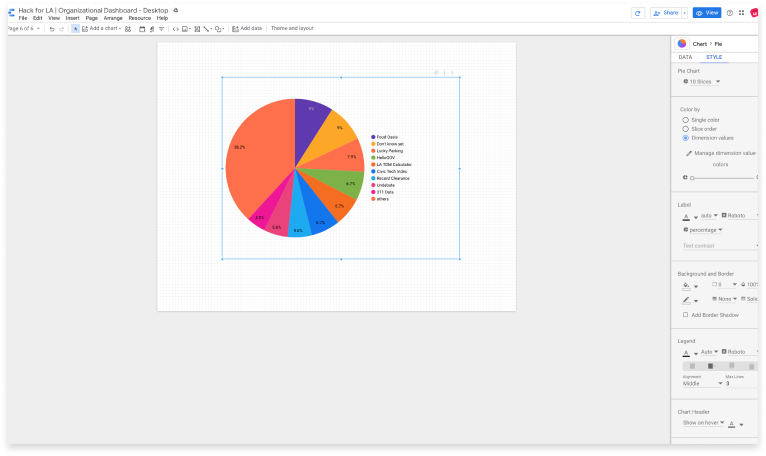The image size is (766, 456).
Task: Select the cursor selection mode tool
Action: pyautogui.click(x=75, y=29)
